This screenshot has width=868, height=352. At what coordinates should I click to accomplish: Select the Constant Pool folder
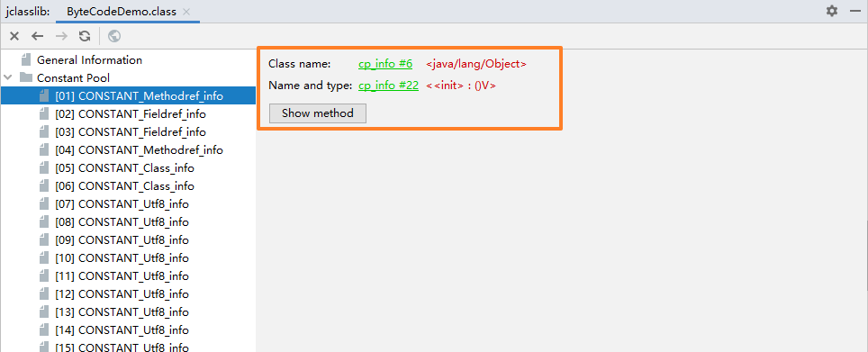pyautogui.click(x=73, y=78)
